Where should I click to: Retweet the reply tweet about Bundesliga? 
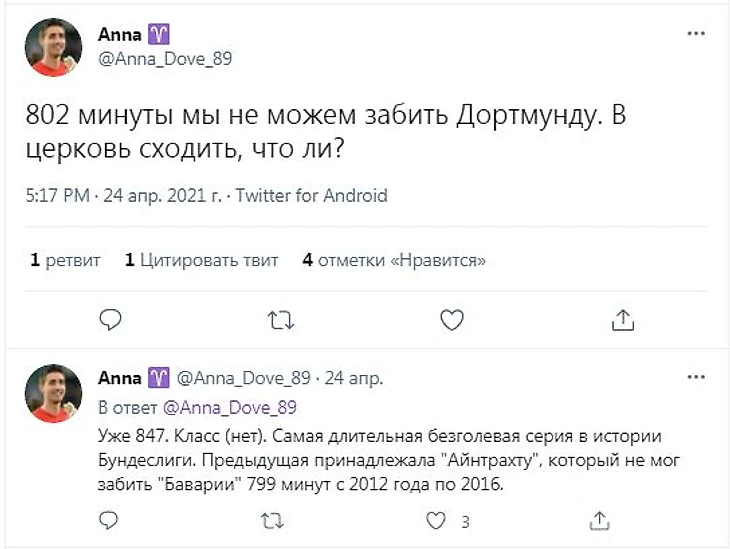tap(270, 520)
